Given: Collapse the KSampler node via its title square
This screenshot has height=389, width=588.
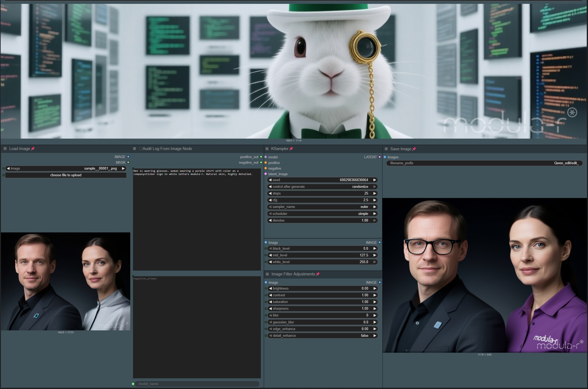Looking at the screenshot, I should click(x=267, y=149).
